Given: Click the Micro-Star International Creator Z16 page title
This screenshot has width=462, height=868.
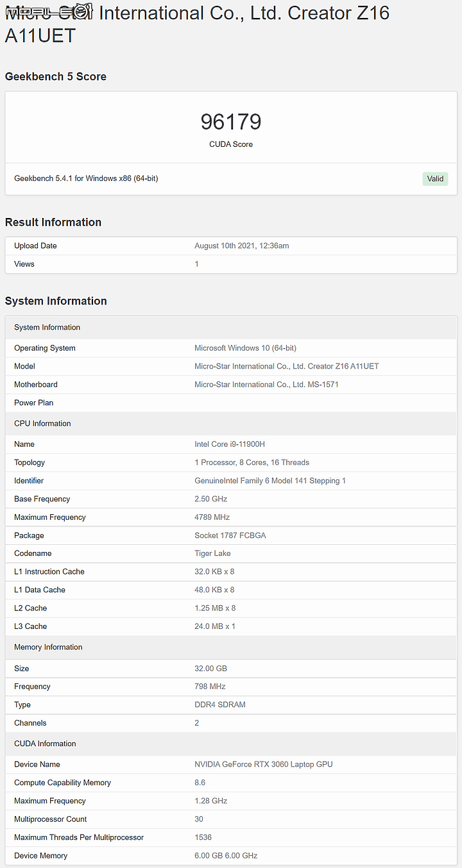Looking at the screenshot, I should (197, 24).
